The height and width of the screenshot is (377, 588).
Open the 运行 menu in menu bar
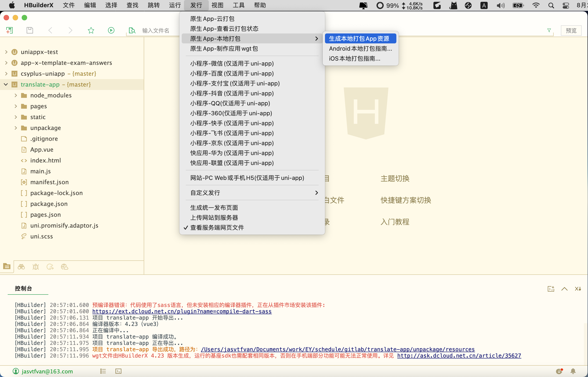(175, 5)
